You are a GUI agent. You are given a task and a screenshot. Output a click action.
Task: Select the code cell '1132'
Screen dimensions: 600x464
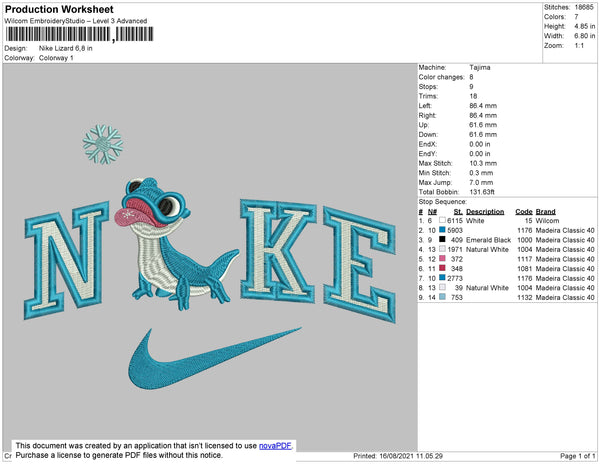tap(525, 297)
